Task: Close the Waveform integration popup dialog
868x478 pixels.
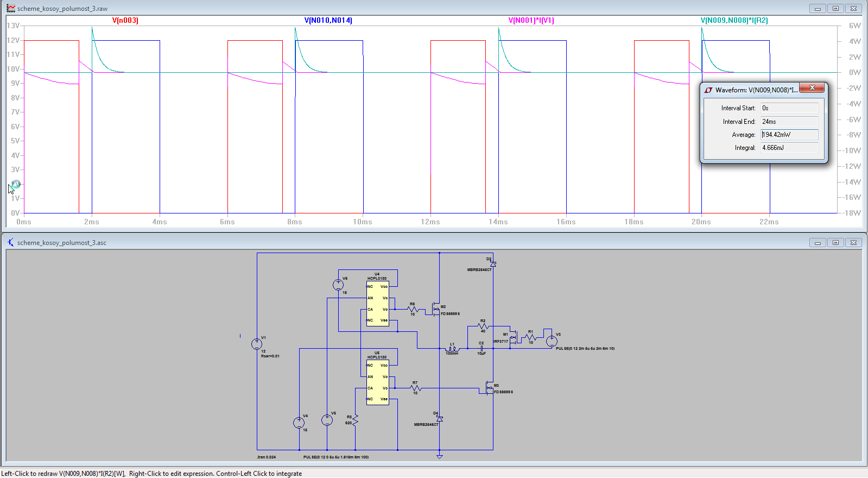Action: (812, 88)
